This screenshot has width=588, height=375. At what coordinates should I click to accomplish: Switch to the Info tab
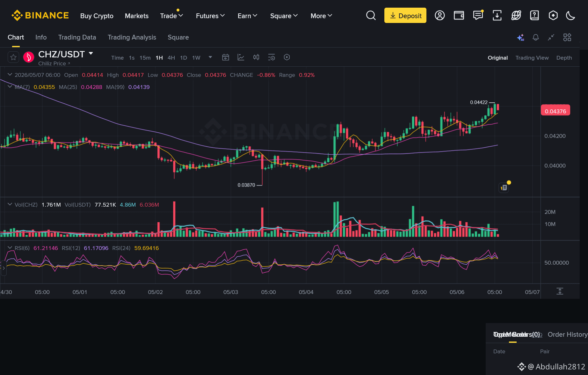[41, 37]
